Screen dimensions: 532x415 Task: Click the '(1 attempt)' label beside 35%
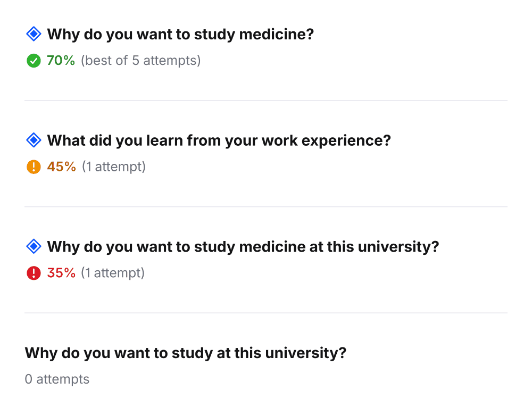pyautogui.click(x=112, y=273)
